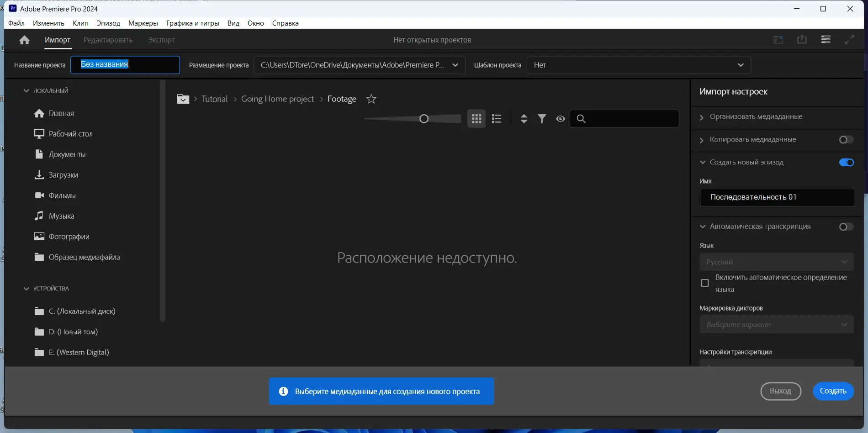Click the search icon in the media browser
Image resolution: width=868 pixels, height=433 pixels.
[x=581, y=119]
